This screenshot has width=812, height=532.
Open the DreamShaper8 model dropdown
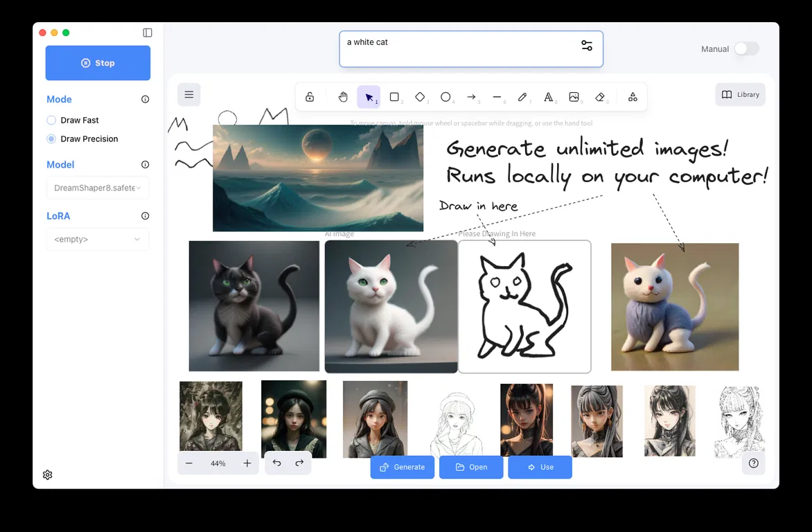[98, 188]
